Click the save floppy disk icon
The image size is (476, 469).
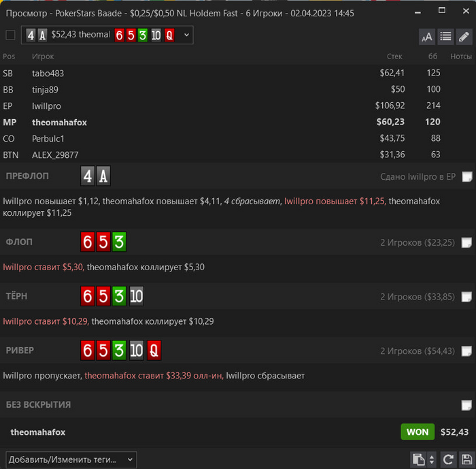(466, 459)
